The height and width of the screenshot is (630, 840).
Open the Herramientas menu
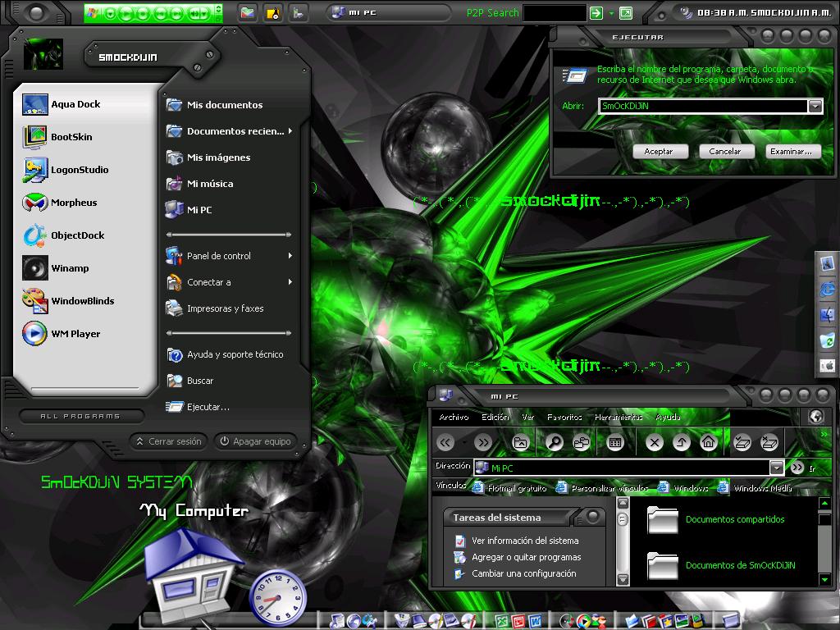coord(619,417)
